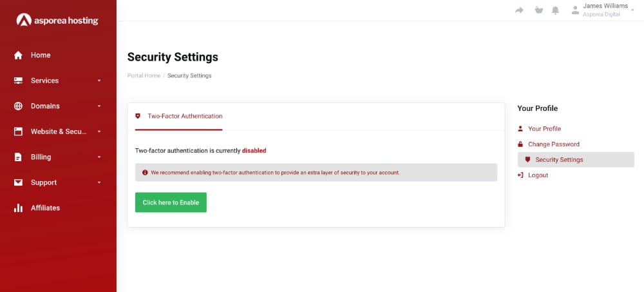Expand the Services menu arrow
This screenshot has width=644, height=292.
coord(99,81)
